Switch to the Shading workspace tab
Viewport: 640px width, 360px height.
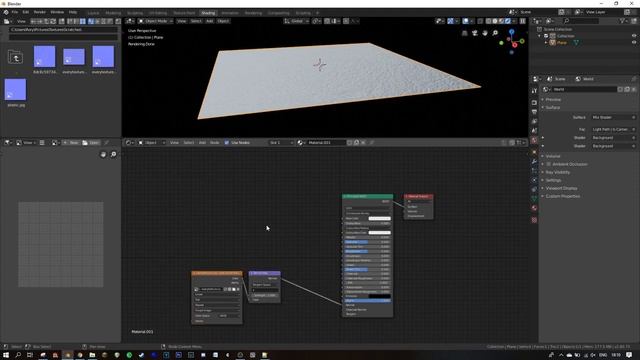208,13
